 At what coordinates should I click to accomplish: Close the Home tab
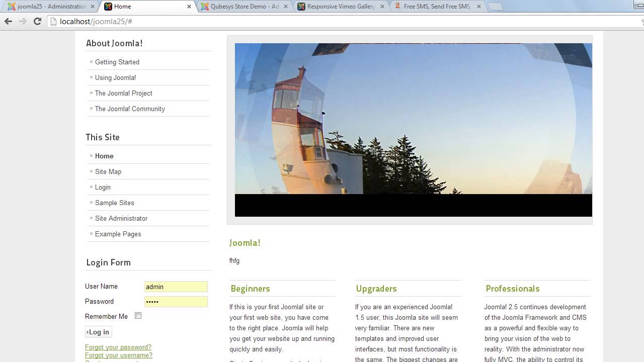click(189, 7)
